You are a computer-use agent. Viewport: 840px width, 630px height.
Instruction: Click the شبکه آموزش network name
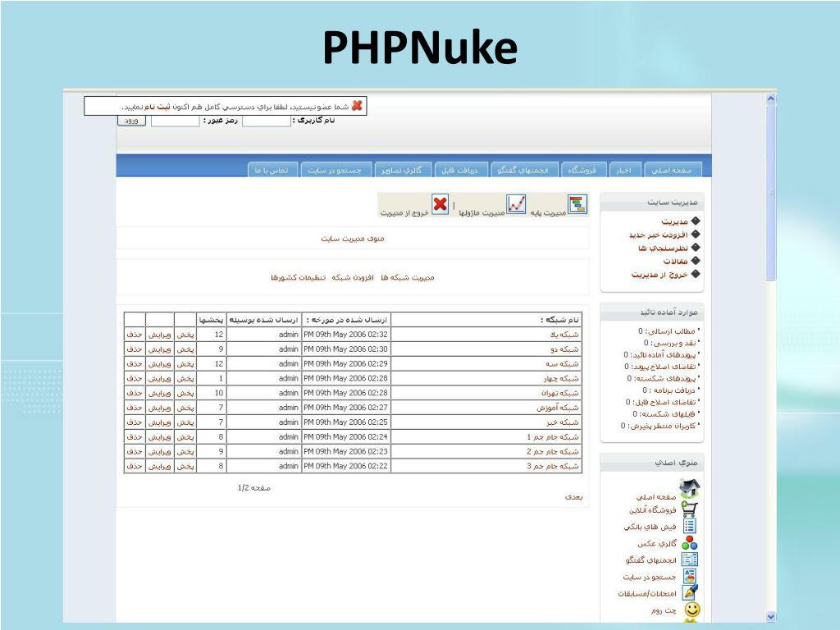[x=558, y=408]
